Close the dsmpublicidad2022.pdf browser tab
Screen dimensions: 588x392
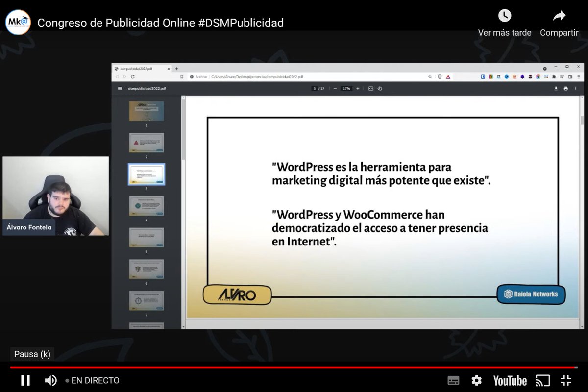pyautogui.click(x=169, y=69)
